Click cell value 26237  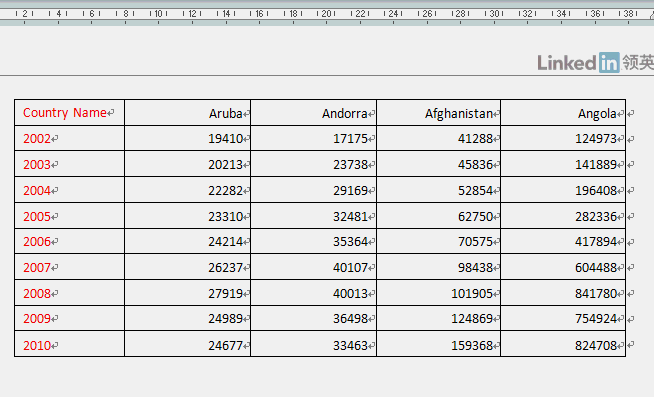(x=225, y=267)
